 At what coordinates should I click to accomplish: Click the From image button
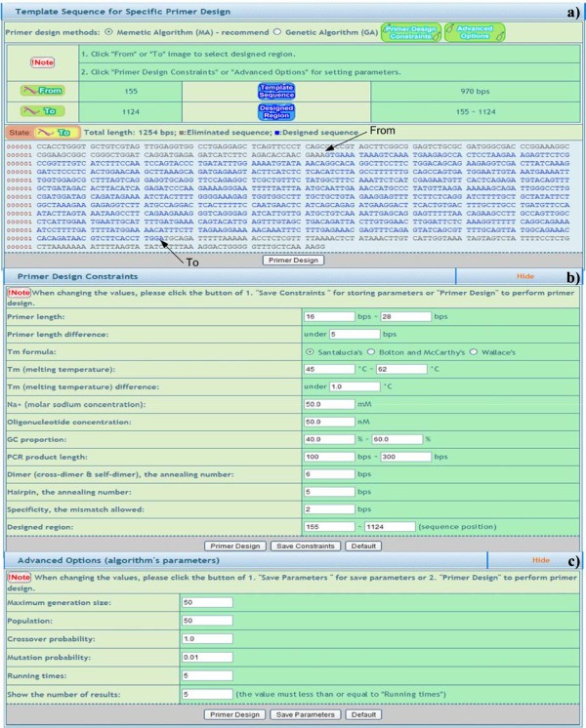tap(42, 91)
